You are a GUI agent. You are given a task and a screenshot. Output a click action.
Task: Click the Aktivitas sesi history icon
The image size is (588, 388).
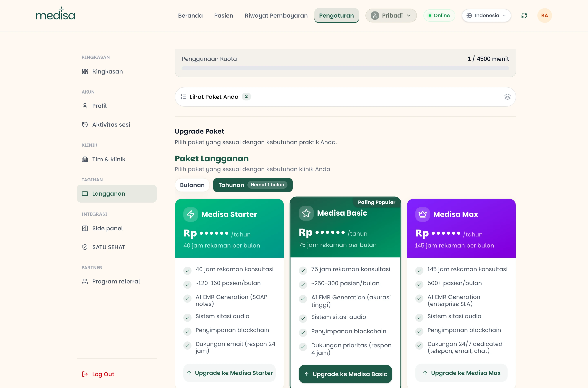pyautogui.click(x=85, y=125)
